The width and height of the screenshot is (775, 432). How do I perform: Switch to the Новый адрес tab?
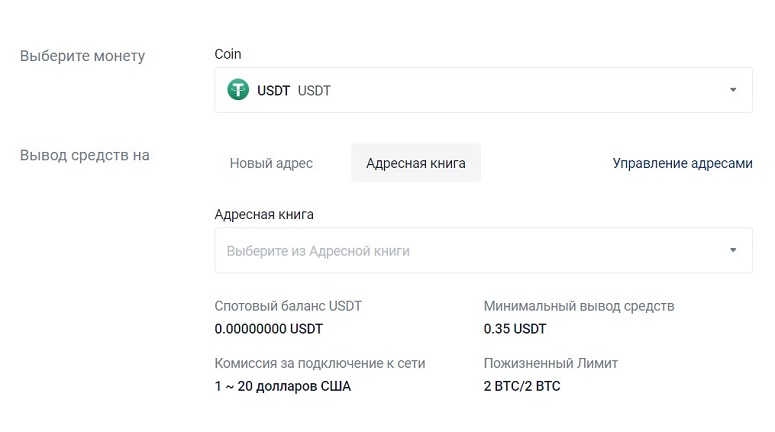click(271, 163)
